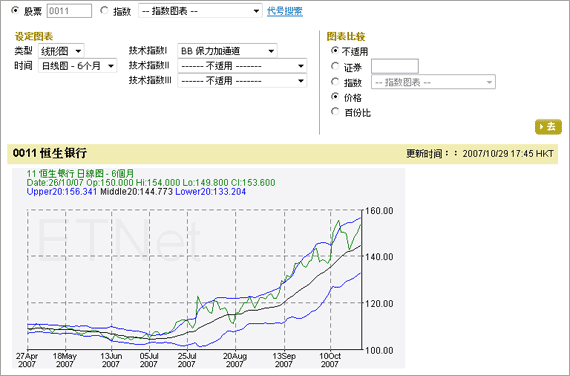Click the 时间 label
Screen dimensions: 570x376
(24, 66)
